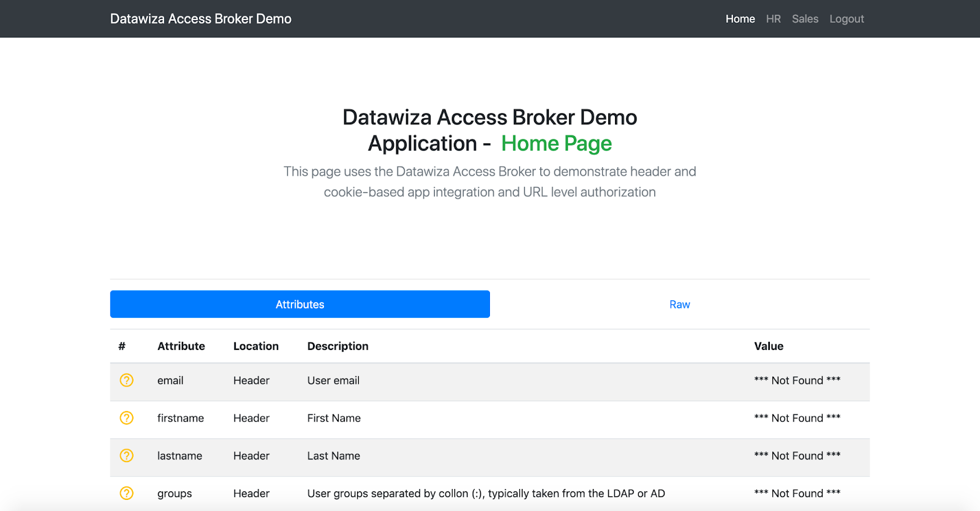Click the Attribute column header

coord(181,346)
